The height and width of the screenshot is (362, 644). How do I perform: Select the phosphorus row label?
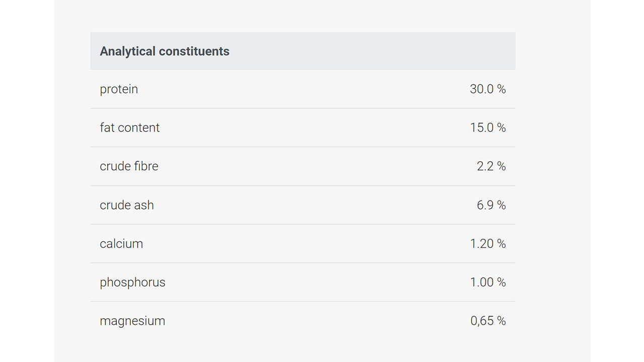(132, 283)
